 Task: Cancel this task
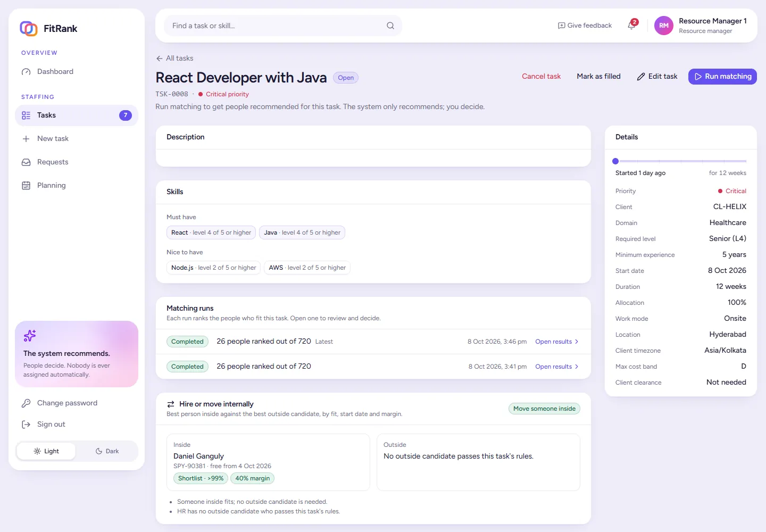coord(541,77)
